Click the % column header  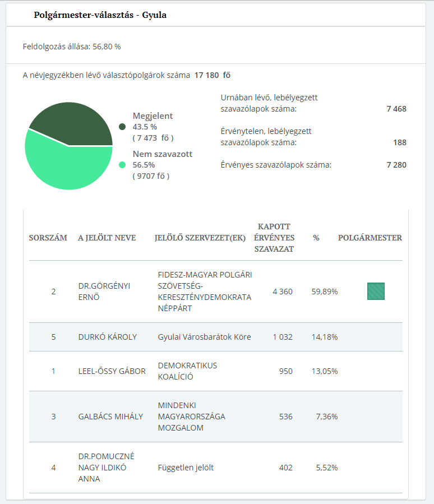tap(316, 238)
